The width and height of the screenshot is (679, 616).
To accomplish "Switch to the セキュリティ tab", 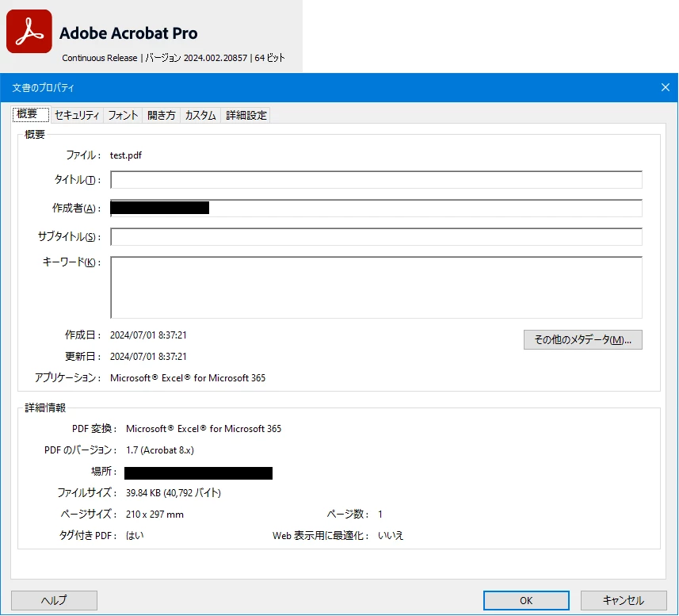I will tap(77, 115).
